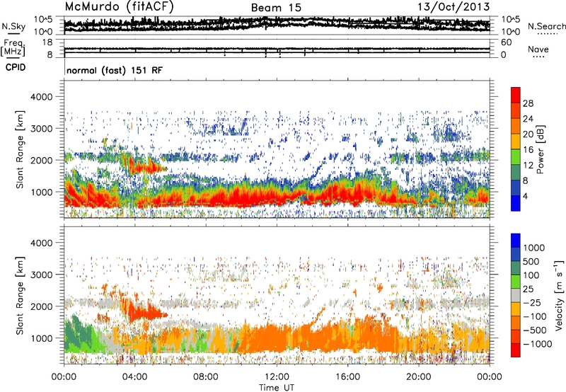
Task: Click the 1000 tick on velocity colorbar
Action: [534, 248]
